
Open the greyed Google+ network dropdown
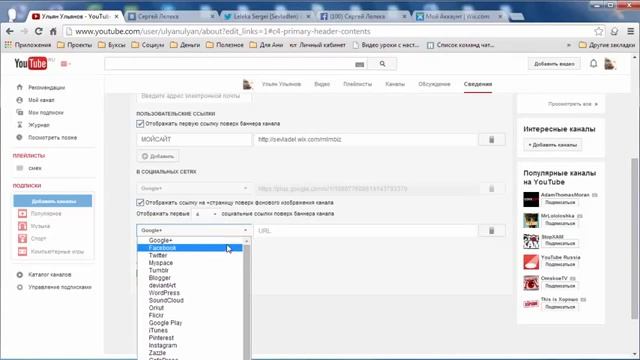point(194,189)
